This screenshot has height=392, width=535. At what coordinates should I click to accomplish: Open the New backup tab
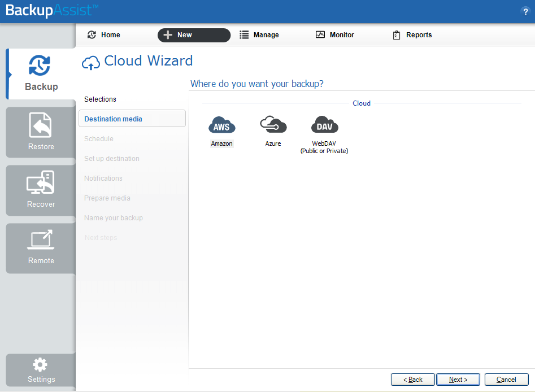pyautogui.click(x=194, y=35)
